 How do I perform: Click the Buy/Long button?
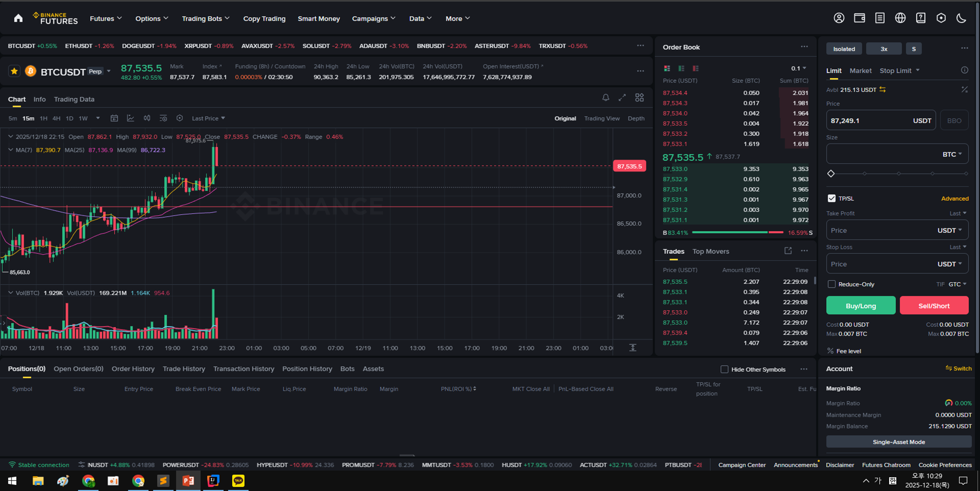pyautogui.click(x=860, y=306)
